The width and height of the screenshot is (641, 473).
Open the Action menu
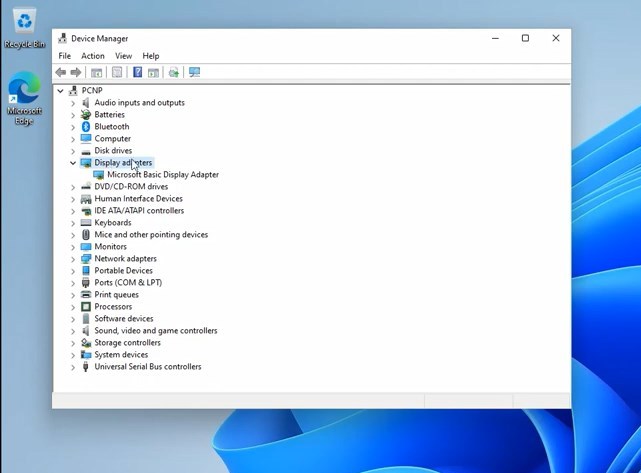coord(93,56)
